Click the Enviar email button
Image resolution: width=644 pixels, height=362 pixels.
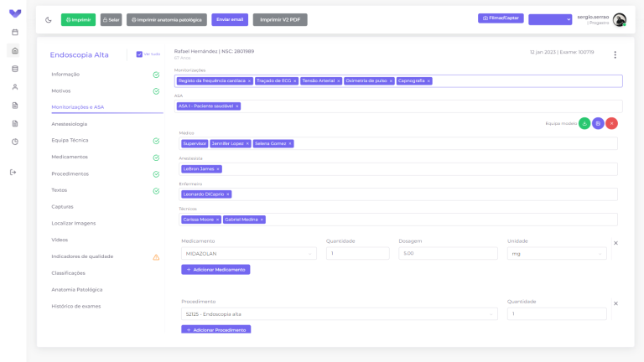230,20
